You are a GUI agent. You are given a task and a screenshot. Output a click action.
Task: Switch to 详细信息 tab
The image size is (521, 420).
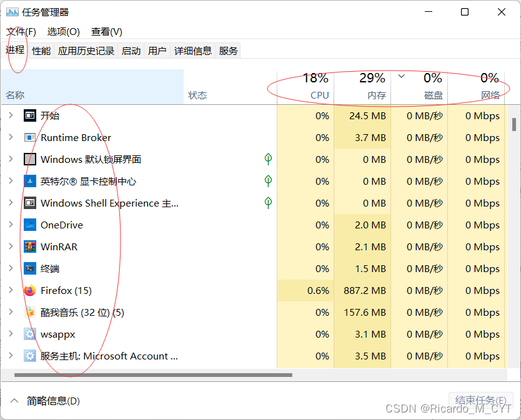click(x=192, y=51)
